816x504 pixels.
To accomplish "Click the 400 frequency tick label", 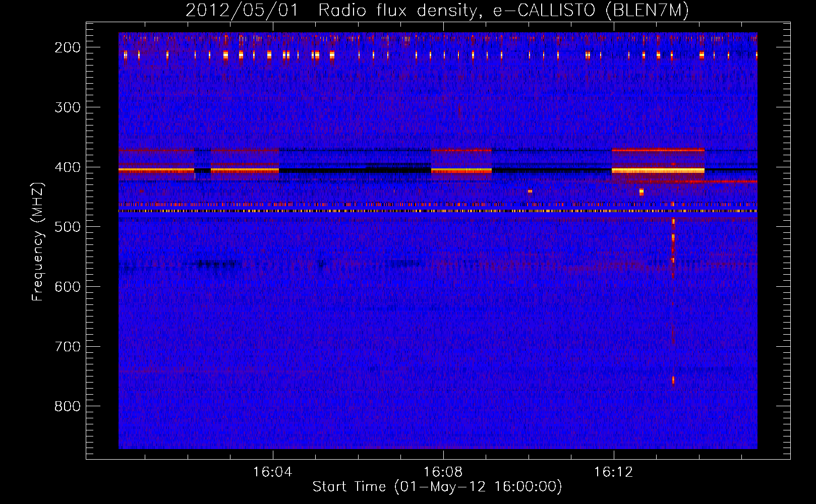I will (67, 167).
